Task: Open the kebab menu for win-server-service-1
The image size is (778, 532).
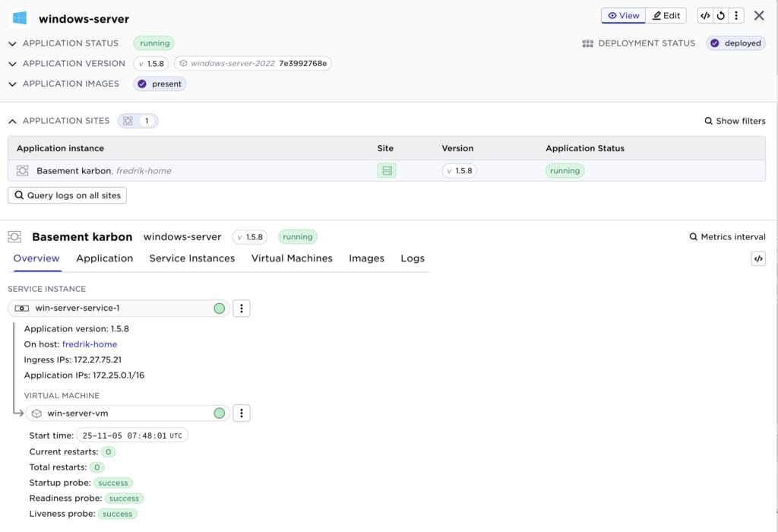Action: pyautogui.click(x=241, y=308)
